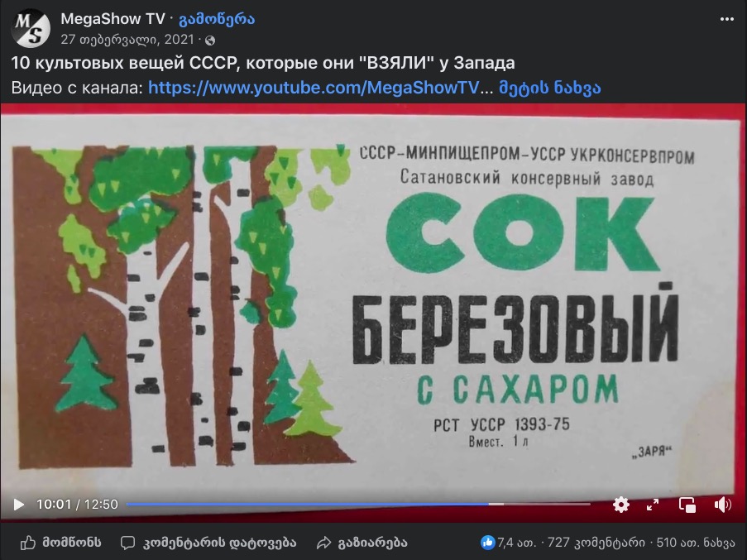747x560 pixels.
Task: Like the post with thumbs-up button
Action: pyautogui.click(x=60, y=543)
